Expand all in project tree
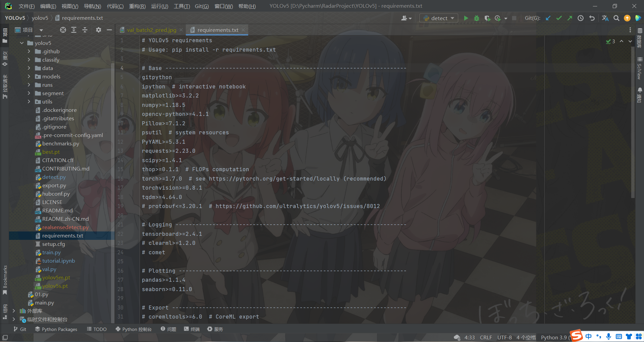 [74, 30]
